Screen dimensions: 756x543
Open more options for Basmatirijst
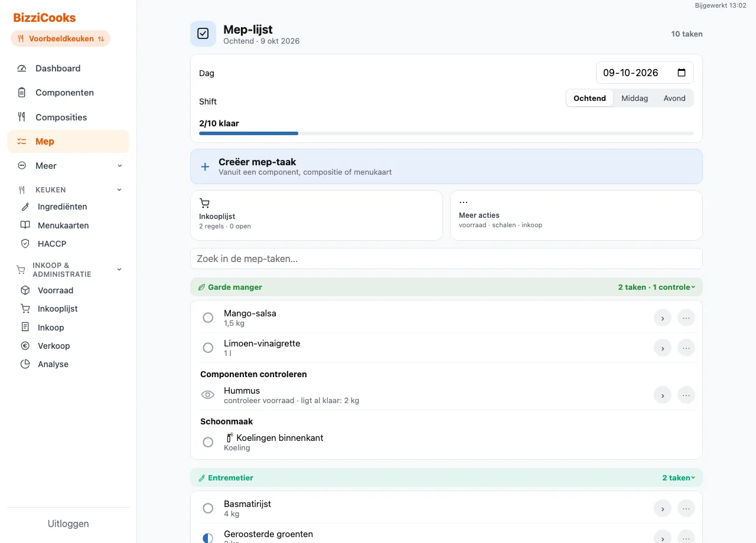[686, 509]
